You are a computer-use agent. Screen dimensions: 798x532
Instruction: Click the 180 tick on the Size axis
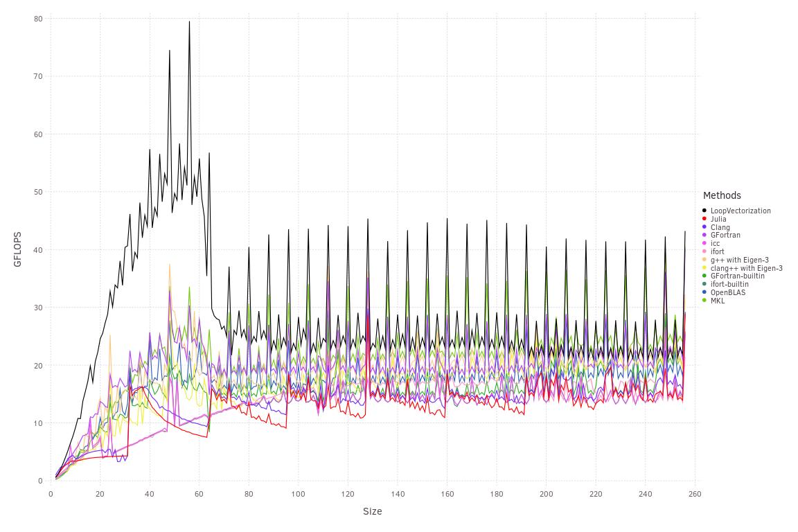click(x=496, y=494)
